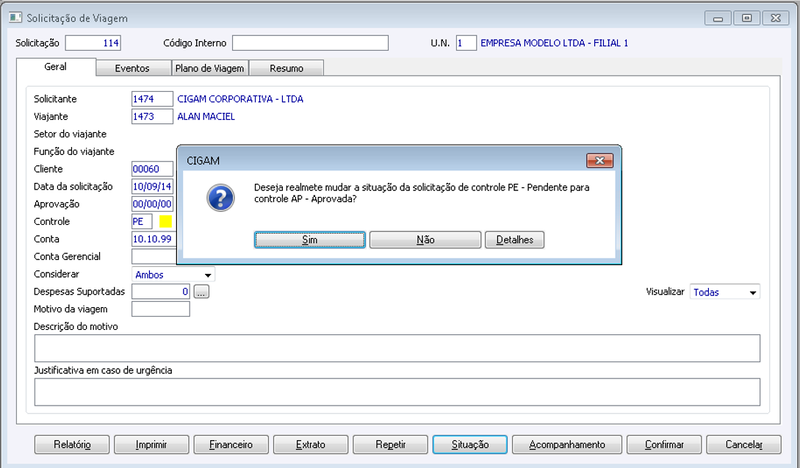Open Despesas Suportadas lookup ellipsis button
Viewport: 800px width, 468px height.
coord(202,292)
